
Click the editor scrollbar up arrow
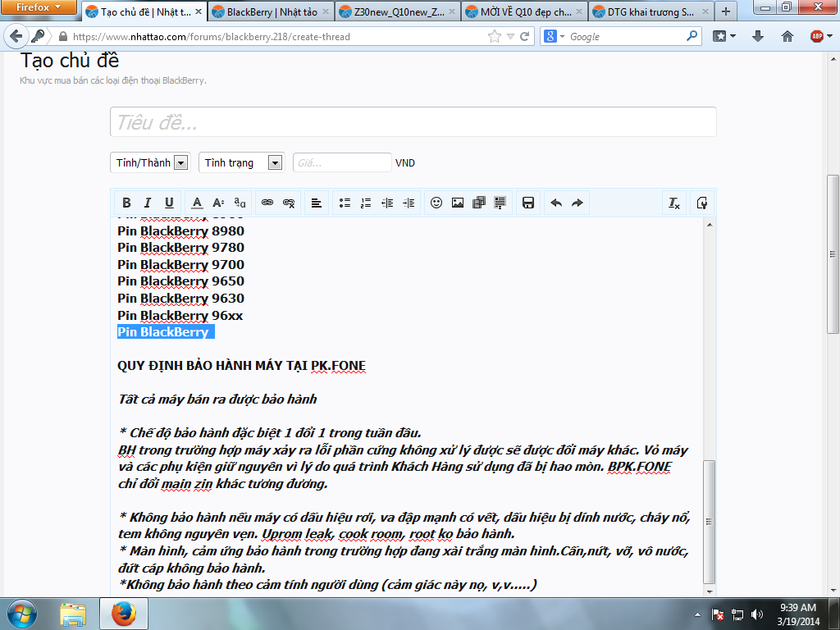pyautogui.click(x=710, y=225)
